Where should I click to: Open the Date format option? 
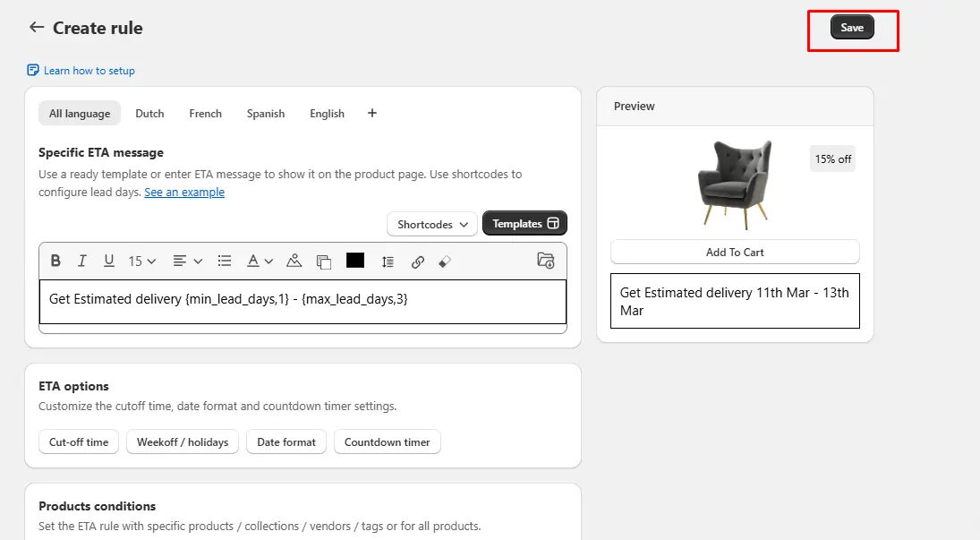tap(286, 441)
